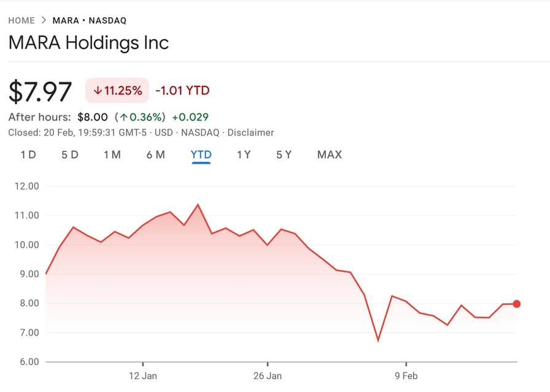Viewport: 550px width, 392px height.
Task: Open the Disclaimer link
Action: 250,133
